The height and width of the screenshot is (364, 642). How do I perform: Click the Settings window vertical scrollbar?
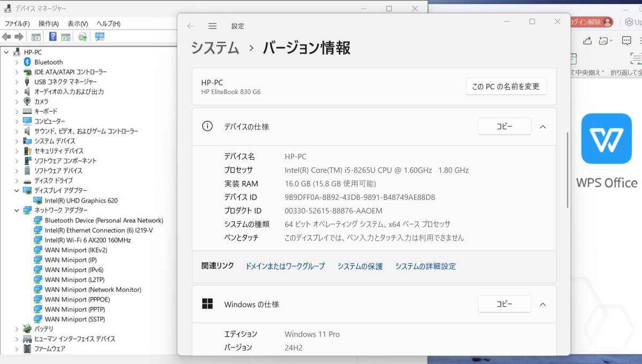[568, 170]
